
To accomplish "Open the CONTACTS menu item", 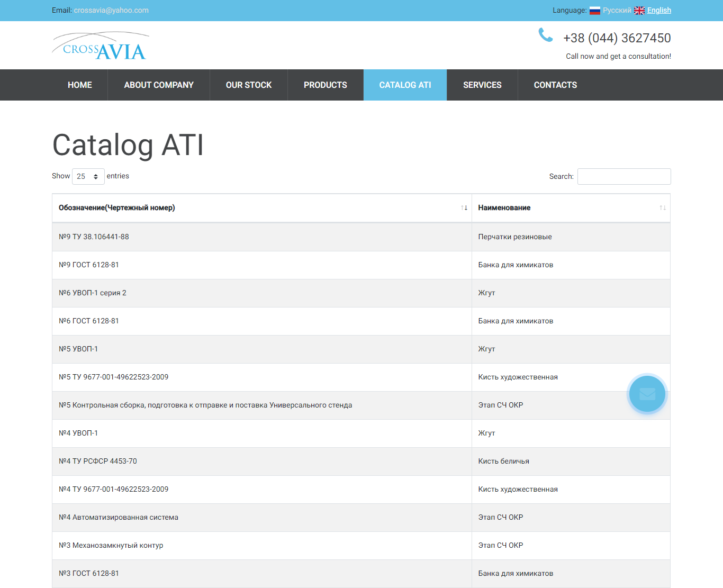I will (x=555, y=85).
